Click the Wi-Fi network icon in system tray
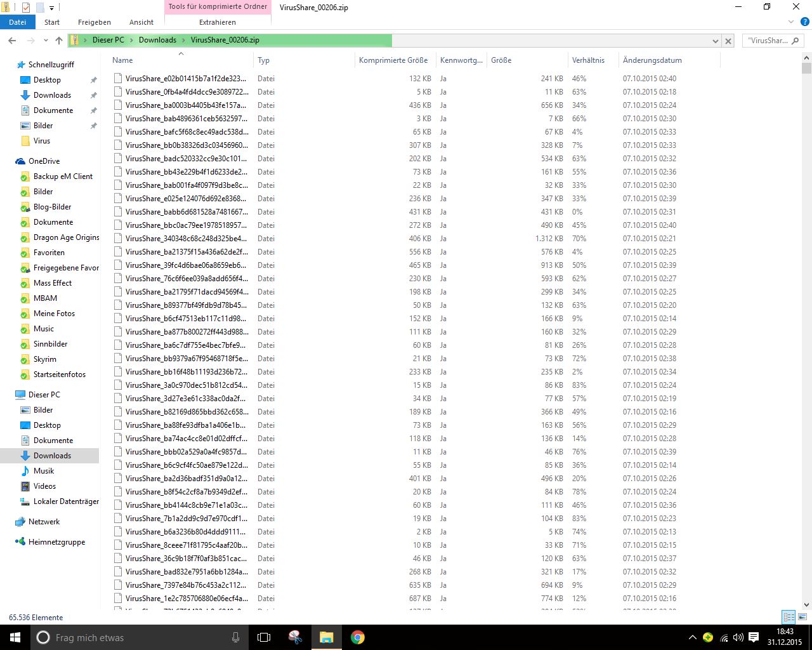This screenshot has width=812, height=650. pos(724,637)
